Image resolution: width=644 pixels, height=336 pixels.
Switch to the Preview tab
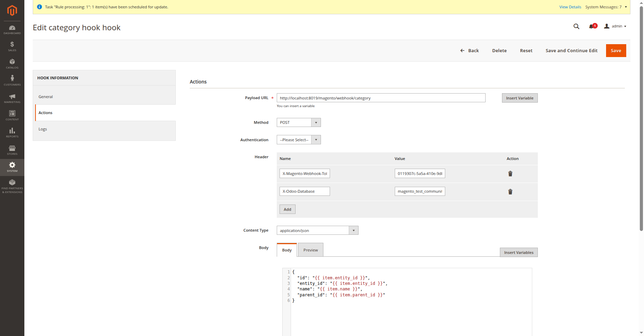click(311, 250)
